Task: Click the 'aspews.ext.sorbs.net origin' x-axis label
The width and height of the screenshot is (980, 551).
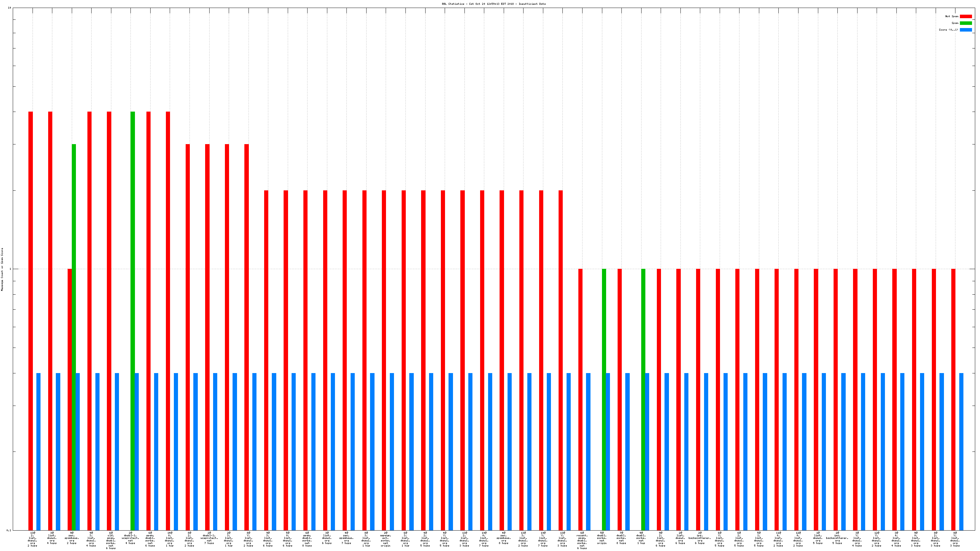Action: tap(385, 539)
